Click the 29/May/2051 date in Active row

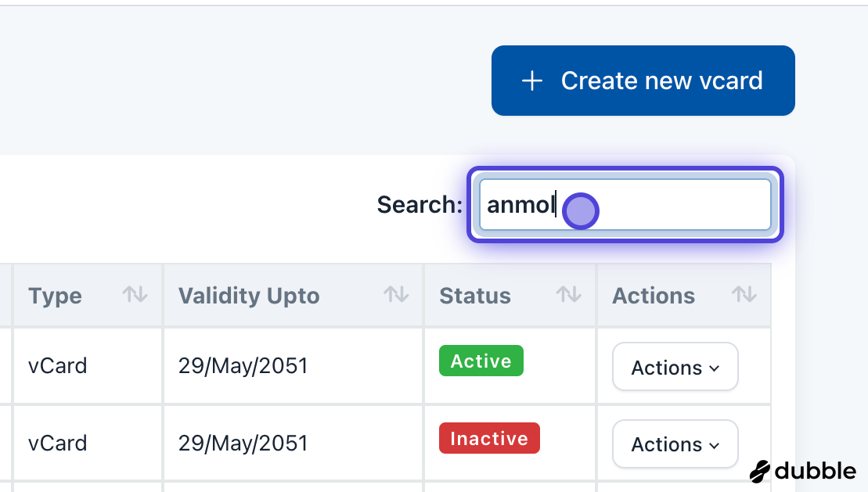pyautogui.click(x=243, y=365)
